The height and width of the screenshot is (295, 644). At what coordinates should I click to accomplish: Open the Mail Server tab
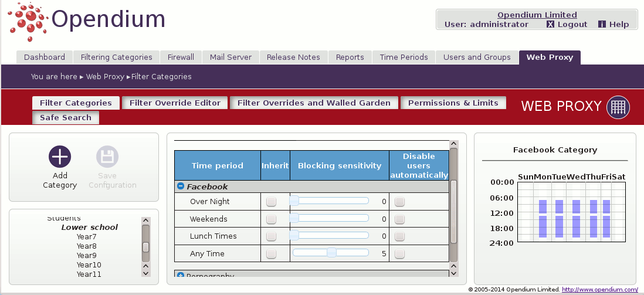231,57
